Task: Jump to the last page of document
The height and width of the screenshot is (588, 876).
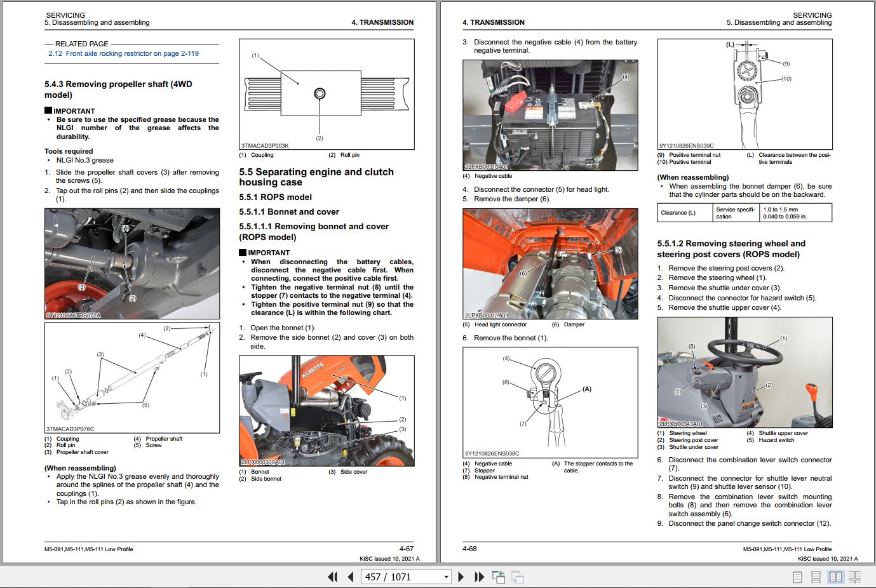Action: 480,577
